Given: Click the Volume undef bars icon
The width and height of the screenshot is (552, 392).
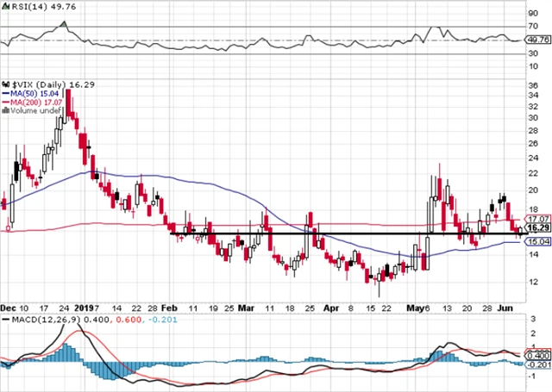Looking at the screenshot, I should [x=4, y=109].
